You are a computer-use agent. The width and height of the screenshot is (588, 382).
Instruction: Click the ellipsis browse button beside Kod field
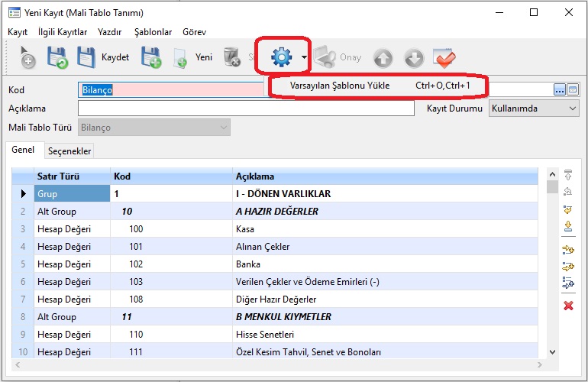coord(560,89)
